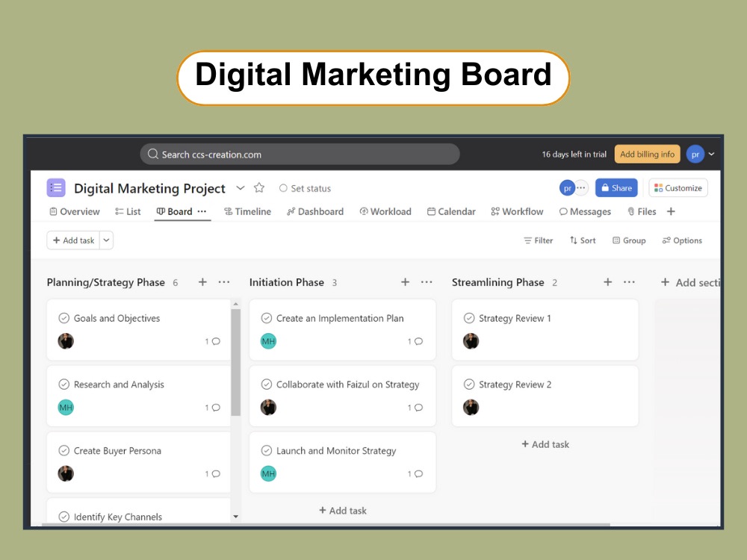
Task: Star the Digital Marketing Project as favorite
Action: click(259, 187)
